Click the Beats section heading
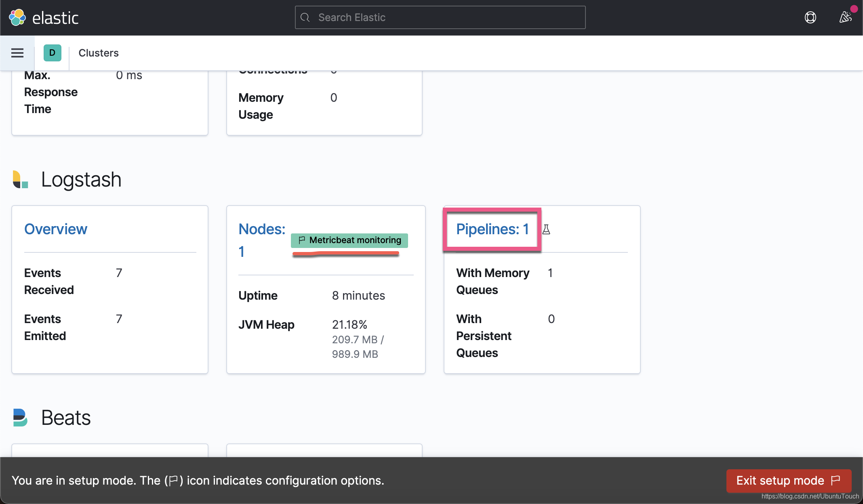863x504 pixels. click(x=66, y=418)
